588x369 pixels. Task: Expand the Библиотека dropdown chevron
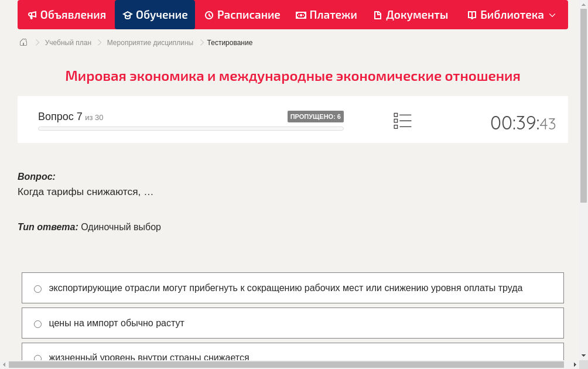coord(552,15)
